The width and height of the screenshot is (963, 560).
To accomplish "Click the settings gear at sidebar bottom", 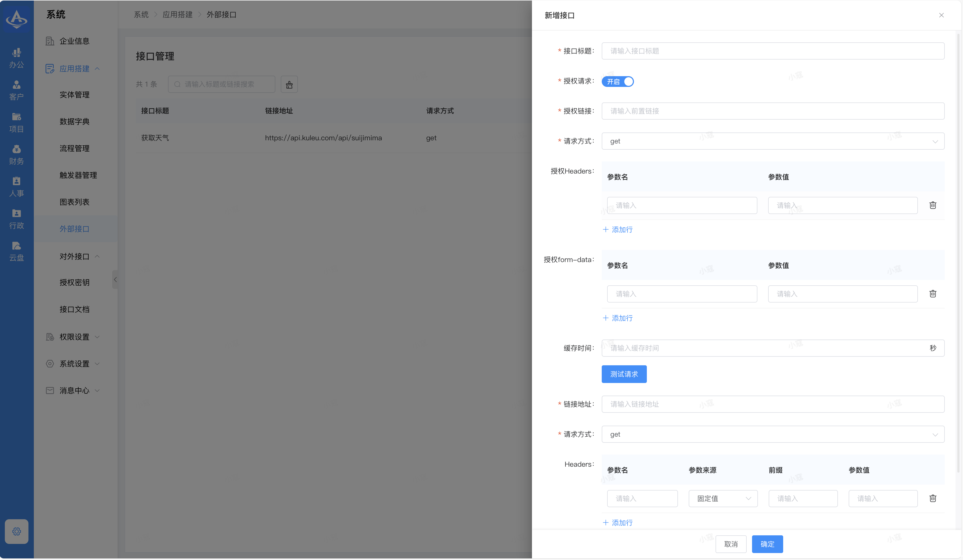I will tap(16, 531).
